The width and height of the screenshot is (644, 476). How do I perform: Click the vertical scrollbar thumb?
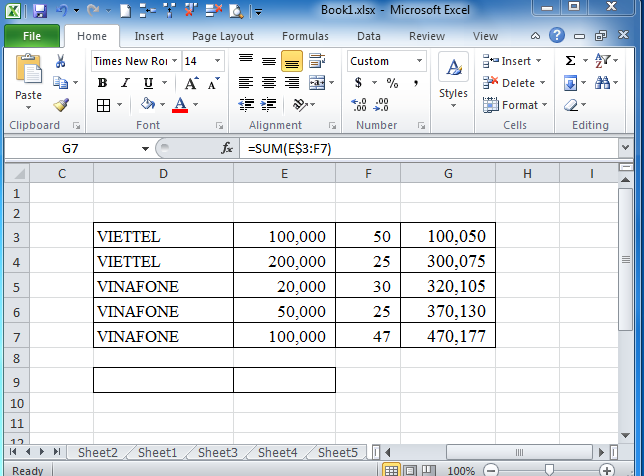pos(626,260)
